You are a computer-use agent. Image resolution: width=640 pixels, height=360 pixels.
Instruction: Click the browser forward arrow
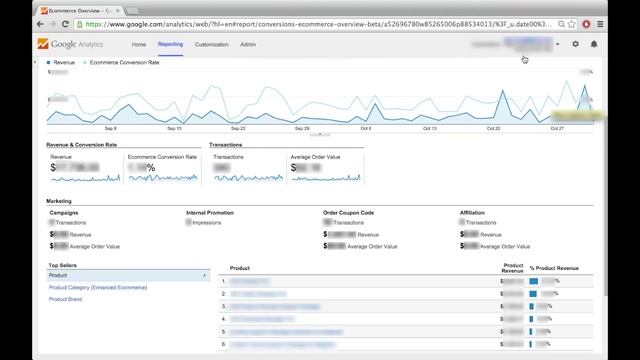click(52, 24)
